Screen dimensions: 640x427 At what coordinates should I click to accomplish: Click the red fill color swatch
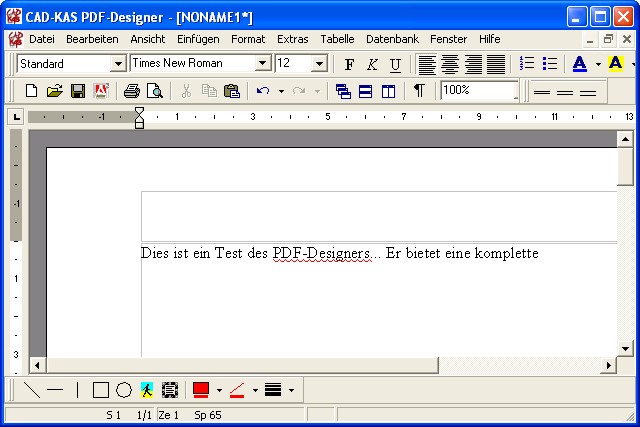pyautogui.click(x=201, y=390)
